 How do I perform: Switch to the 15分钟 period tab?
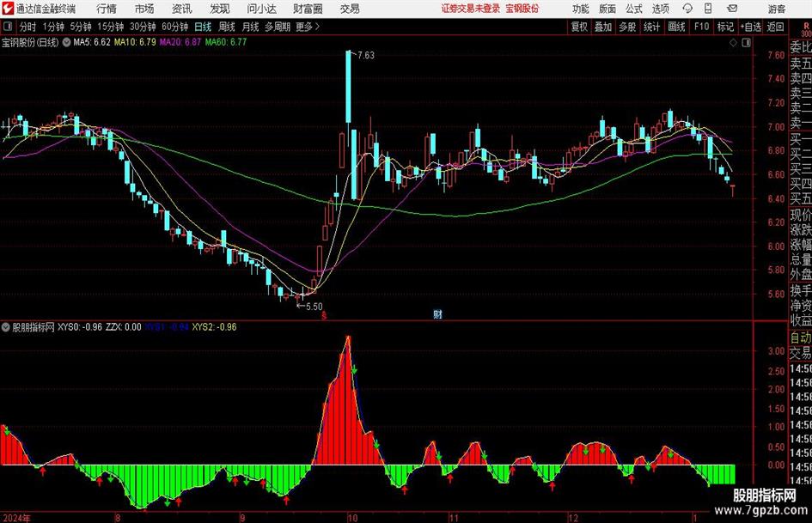click(x=110, y=27)
